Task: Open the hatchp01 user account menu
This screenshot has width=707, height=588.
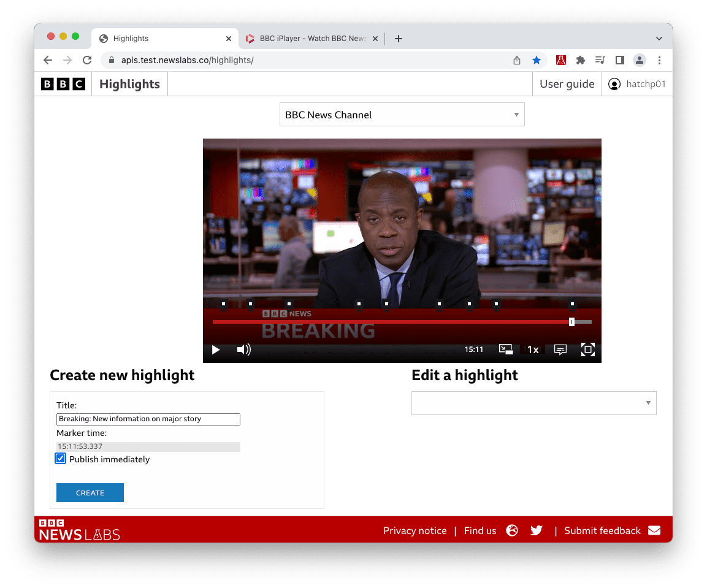Action: (x=636, y=84)
